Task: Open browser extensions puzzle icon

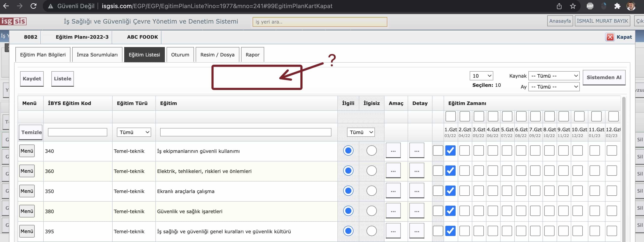Action: [x=617, y=6]
